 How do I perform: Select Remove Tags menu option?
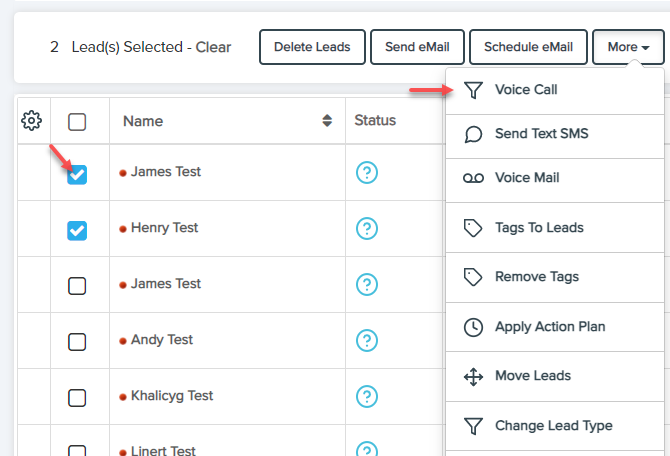click(536, 277)
